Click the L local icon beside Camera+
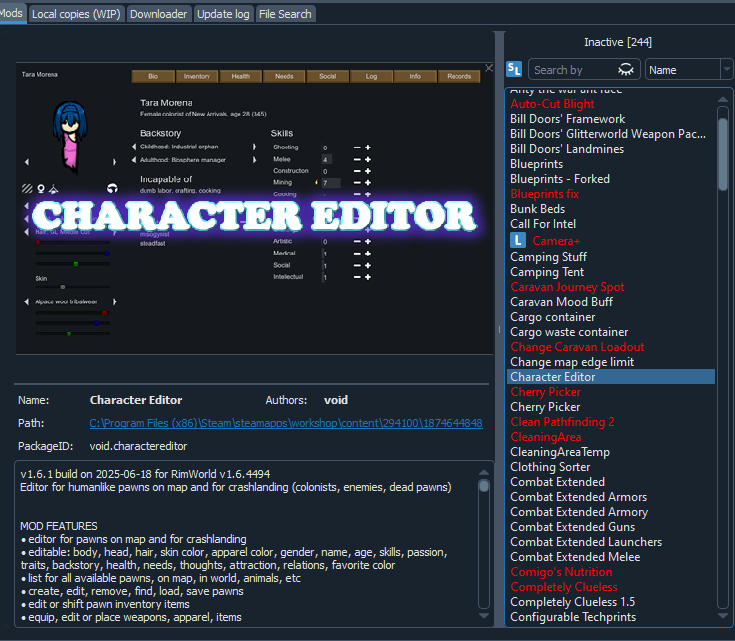Screen dimensions: 735x641 point(518,241)
